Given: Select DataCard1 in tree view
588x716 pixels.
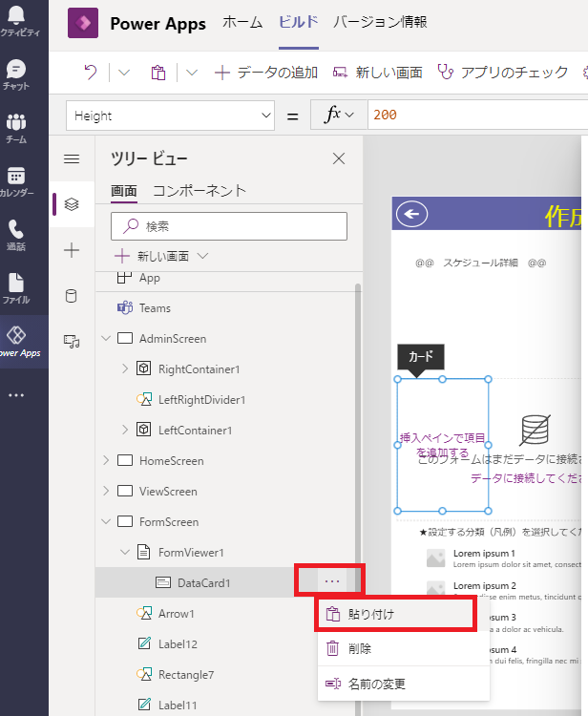Looking at the screenshot, I should [206, 582].
